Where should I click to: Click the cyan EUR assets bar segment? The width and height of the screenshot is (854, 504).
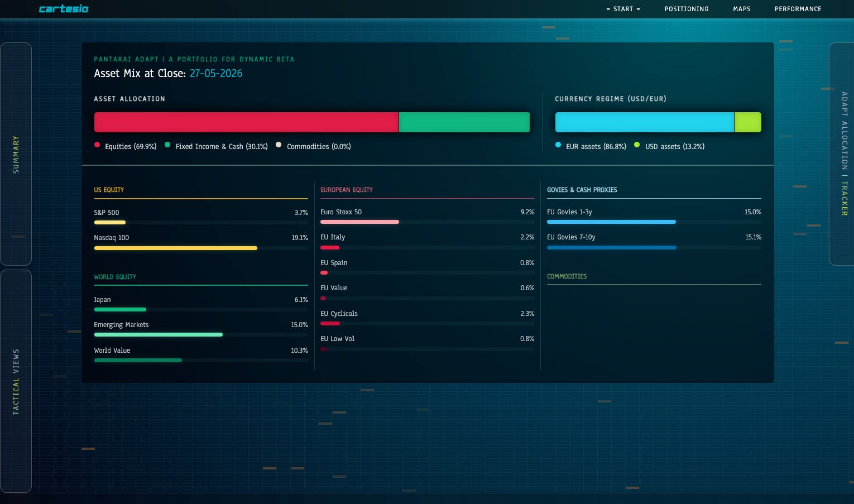645,122
